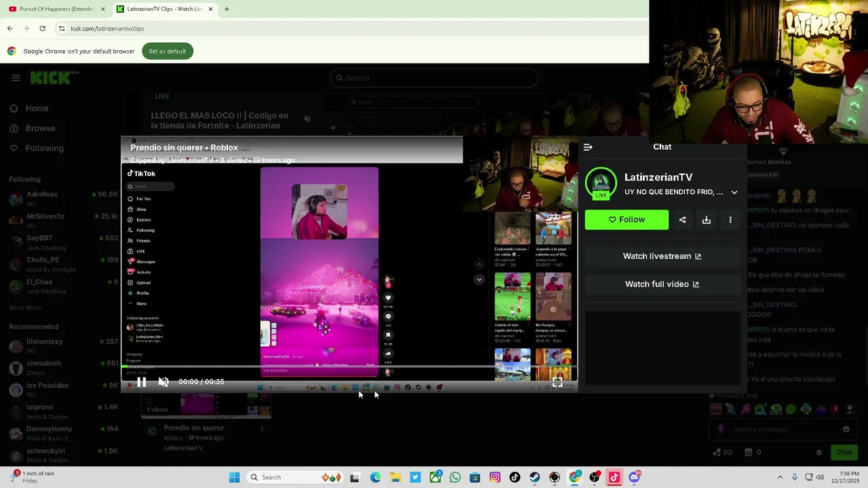Open lifeismizzy recommended channel
Viewport: 868px width, 488px height.
(63, 346)
